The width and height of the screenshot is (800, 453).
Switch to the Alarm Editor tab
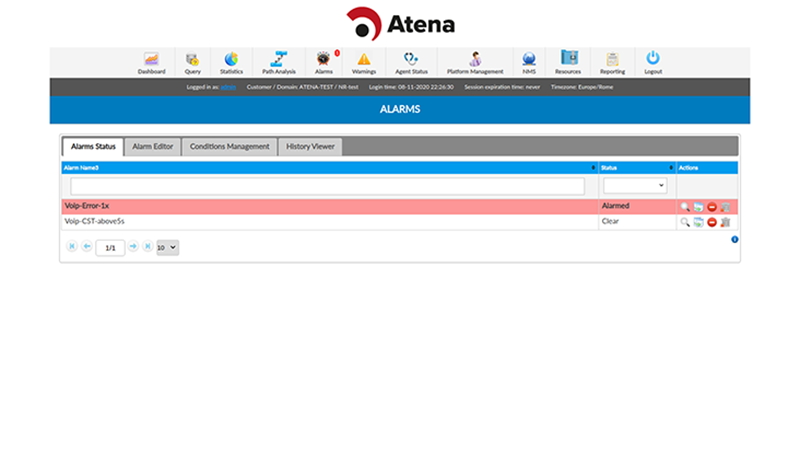click(153, 147)
